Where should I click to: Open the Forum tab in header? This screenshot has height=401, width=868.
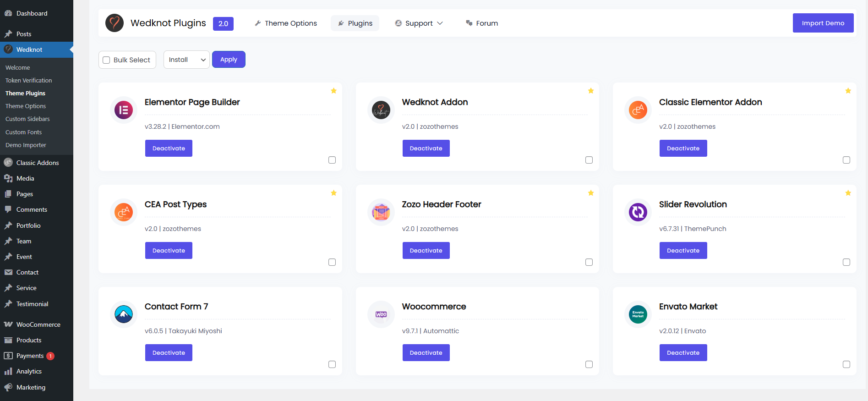click(482, 23)
